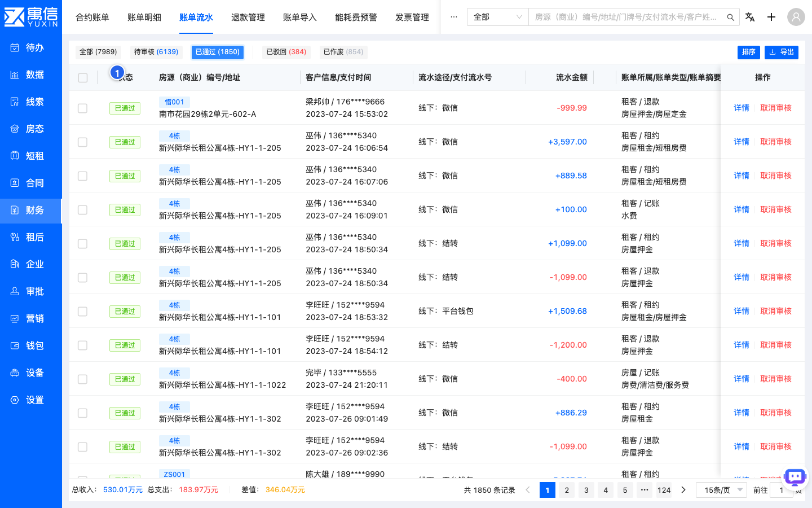Filter by 已驳回 (384)

pos(286,52)
